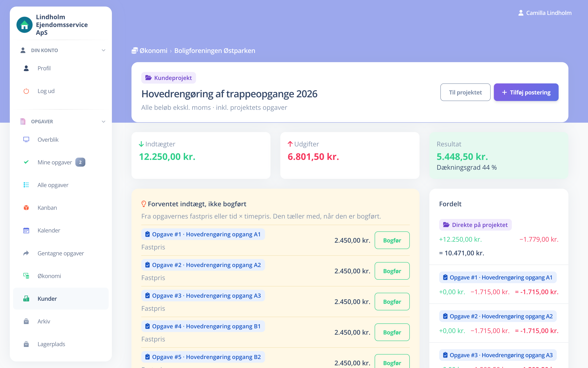Click Tilføj postering button
588x368 pixels.
[526, 92]
